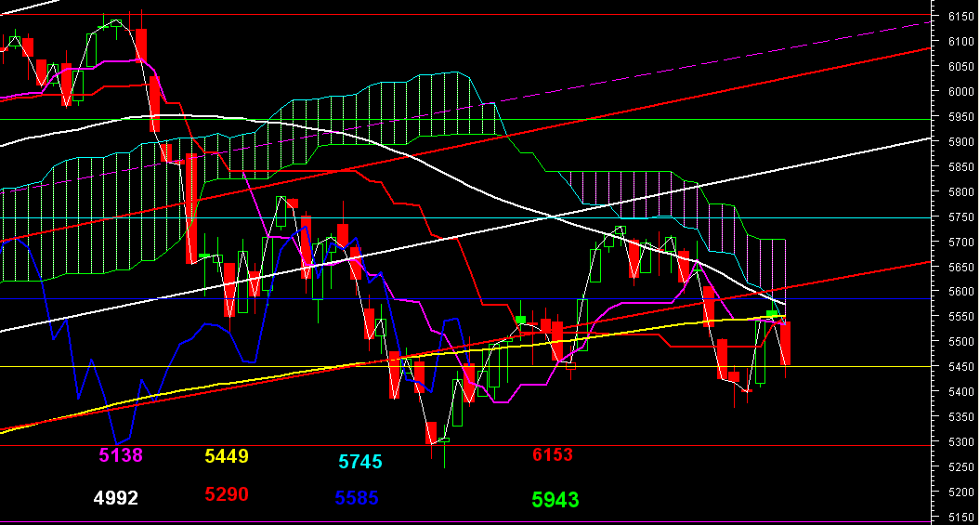Screen dimensions: 980x525
Task: Click the 5250 price axis tick
Action: (961, 466)
